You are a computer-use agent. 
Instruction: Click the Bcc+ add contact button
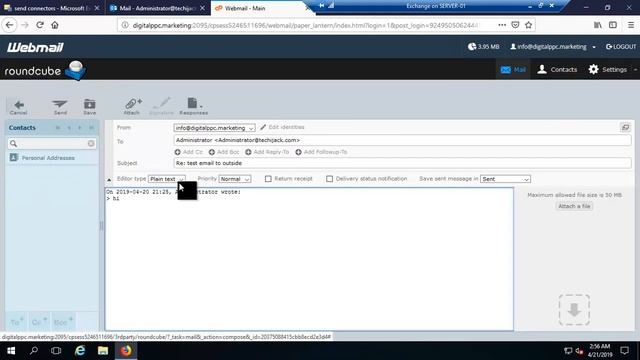(x=63, y=322)
